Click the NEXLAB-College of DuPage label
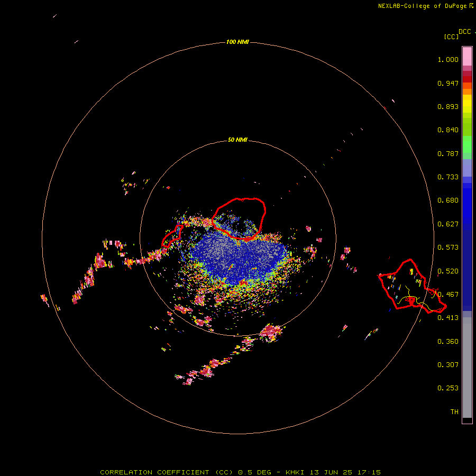This screenshot has height=476, width=476. coord(422,6)
